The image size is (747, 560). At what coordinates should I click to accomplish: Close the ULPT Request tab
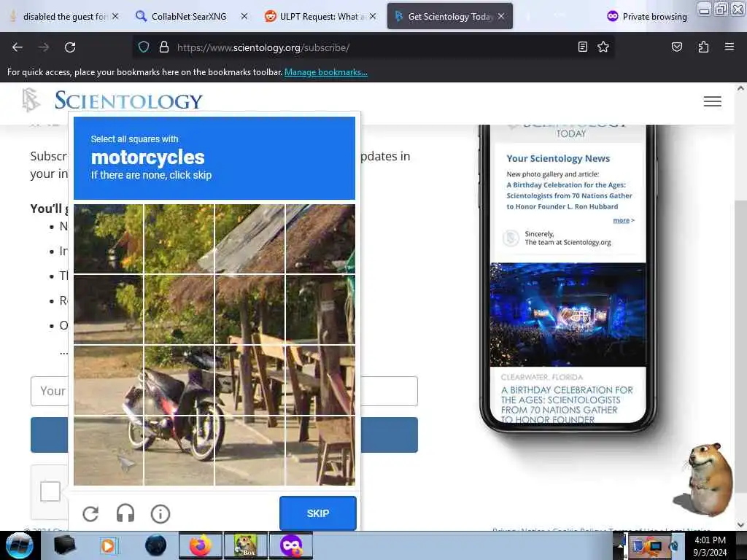373,16
